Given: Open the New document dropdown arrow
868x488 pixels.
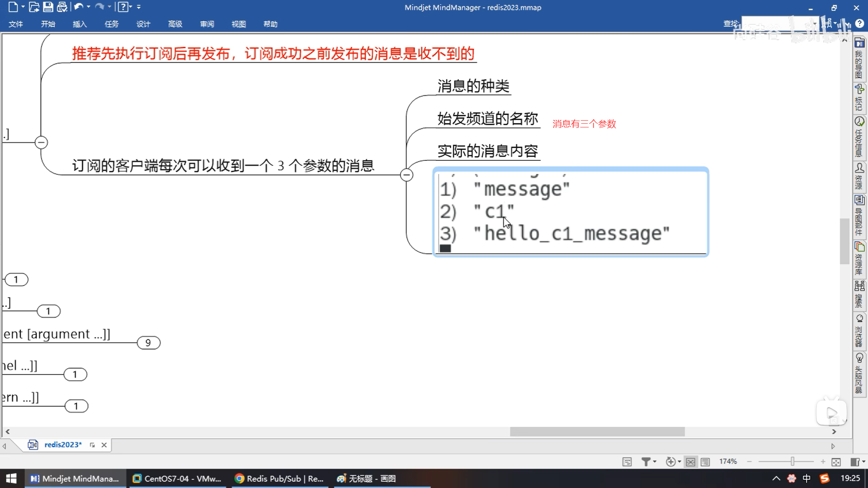Looking at the screenshot, I should [x=23, y=7].
